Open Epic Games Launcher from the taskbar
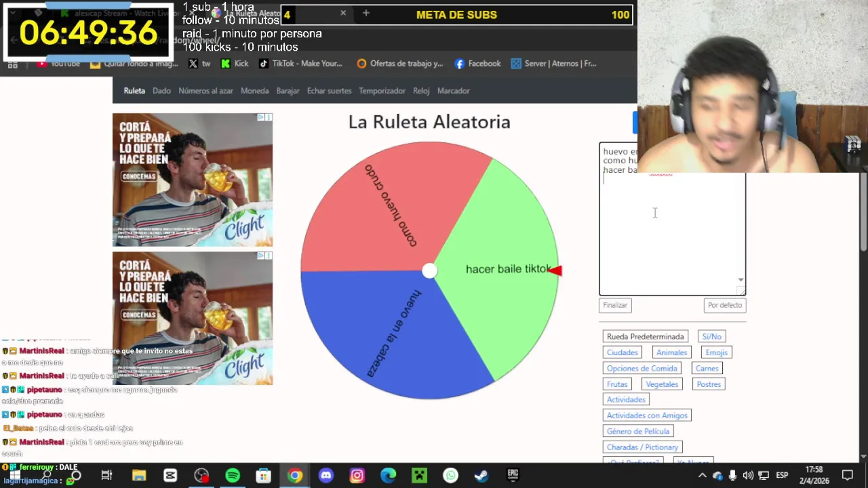 pyautogui.click(x=513, y=476)
